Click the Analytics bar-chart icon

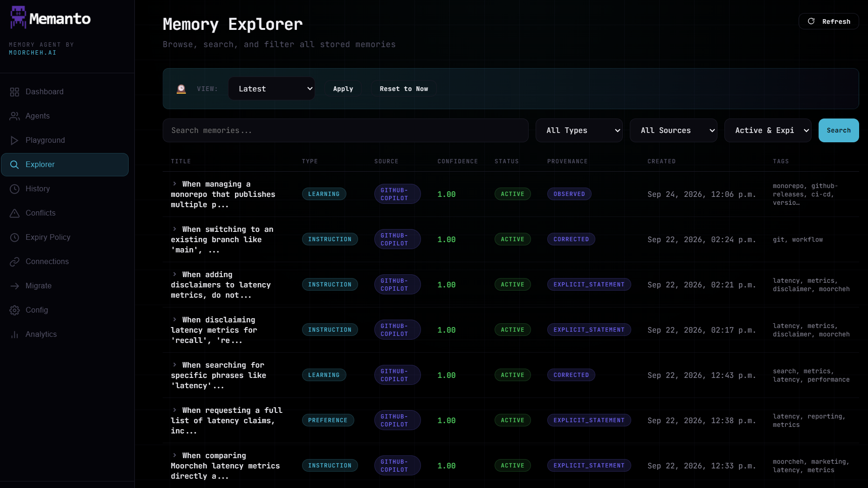coord(14,335)
